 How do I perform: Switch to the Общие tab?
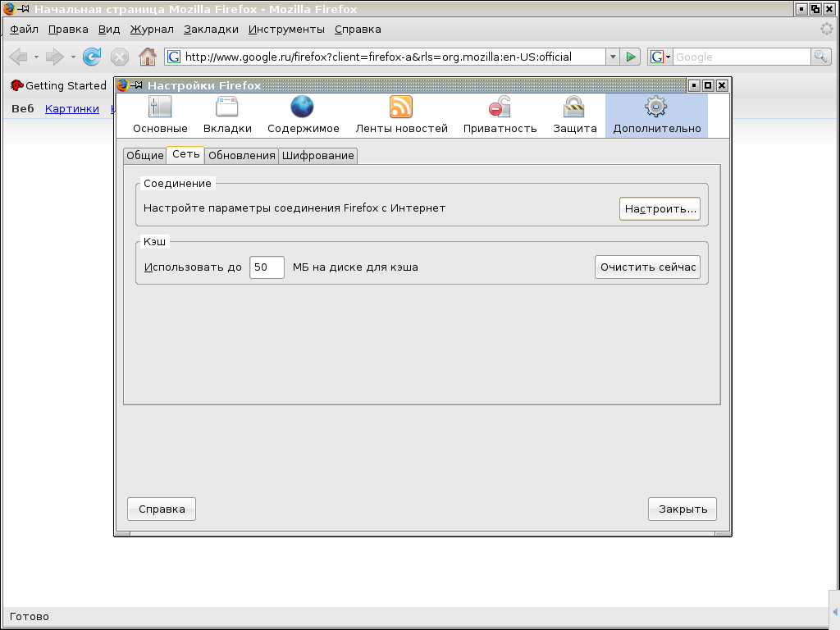click(144, 155)
